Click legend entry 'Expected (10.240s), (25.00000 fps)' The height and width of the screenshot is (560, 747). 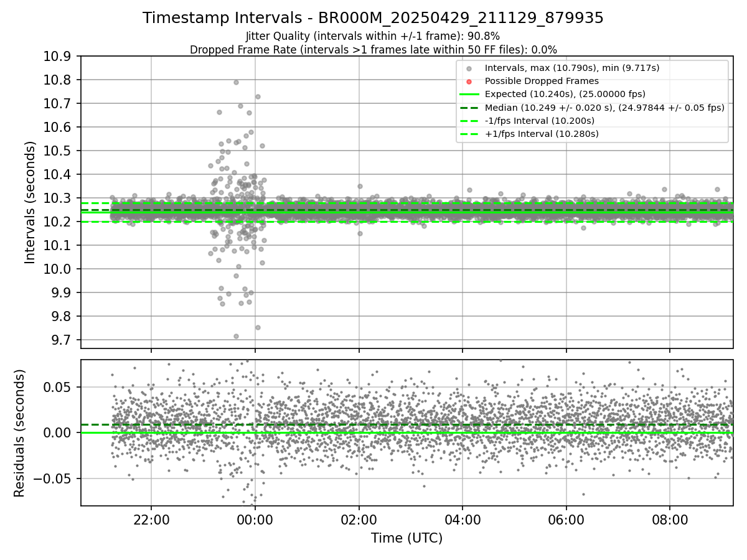pos(565,94)
